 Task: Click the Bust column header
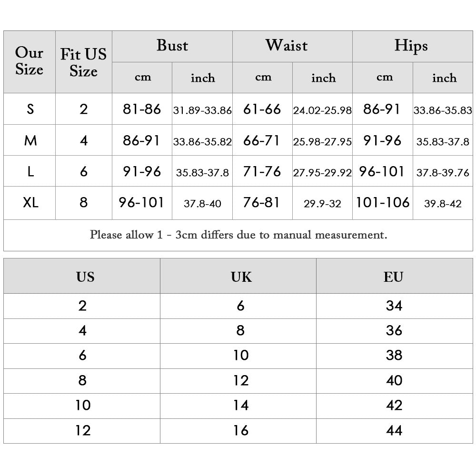point(172,46)
